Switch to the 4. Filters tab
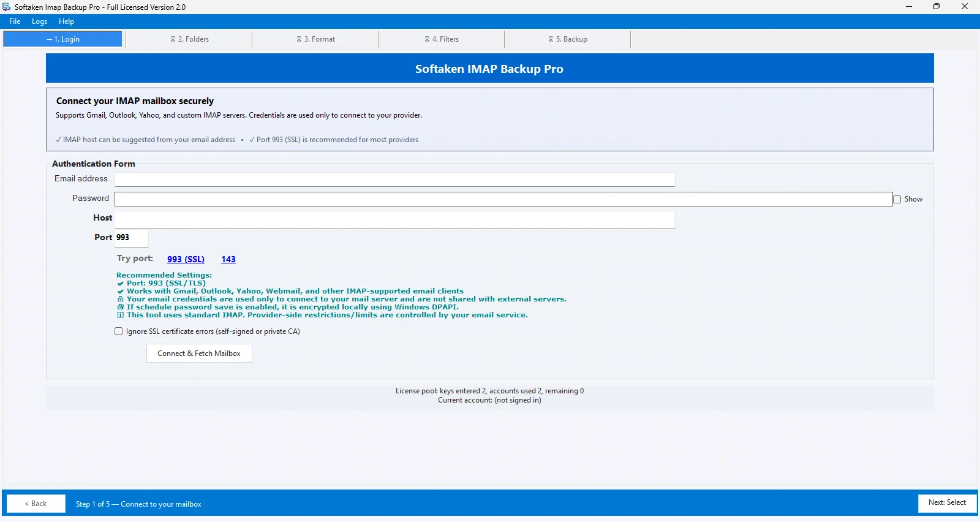This screenshot has height=522, width=980. 442,39
